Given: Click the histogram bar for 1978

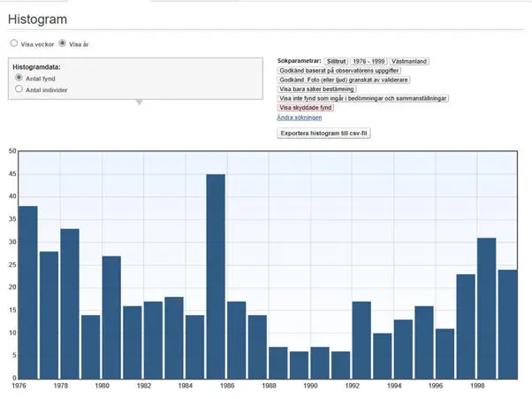Looking at the screenshot, I should pyautogui.click(x=70, y=303).
